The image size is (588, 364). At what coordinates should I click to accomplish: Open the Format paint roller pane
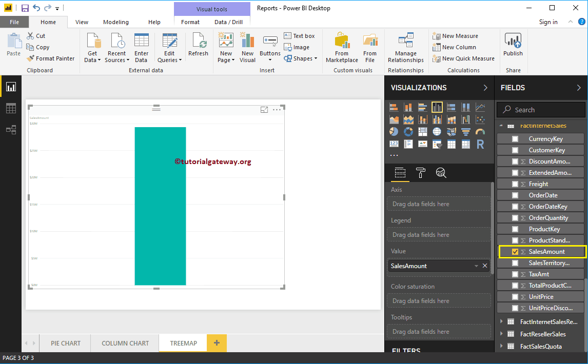click(420, 173)
